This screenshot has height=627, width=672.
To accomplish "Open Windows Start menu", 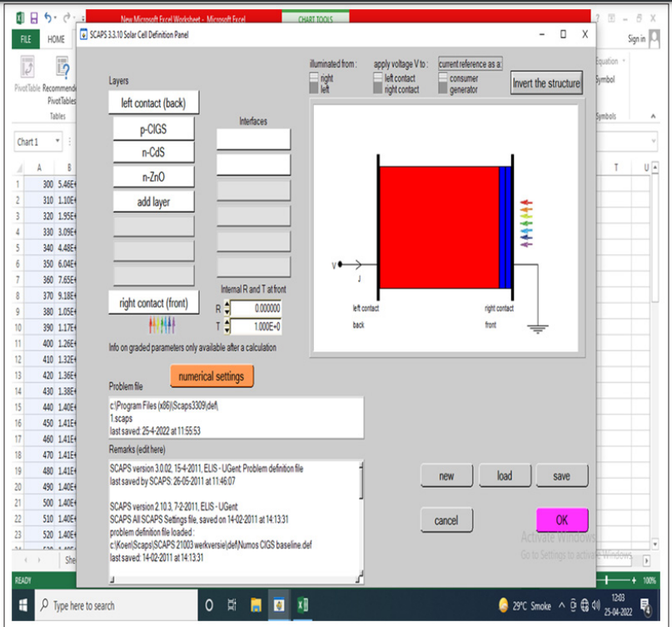I will [x=23, y=605].
